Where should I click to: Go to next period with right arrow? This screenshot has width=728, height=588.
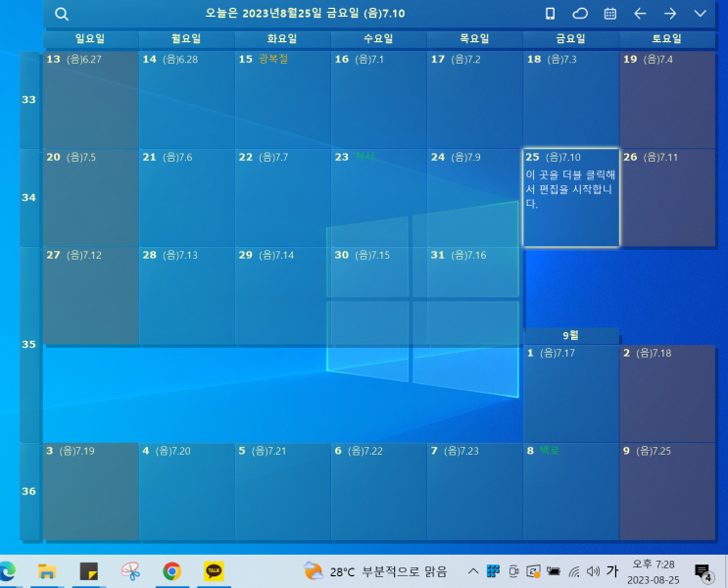click(x=670, y=14)
